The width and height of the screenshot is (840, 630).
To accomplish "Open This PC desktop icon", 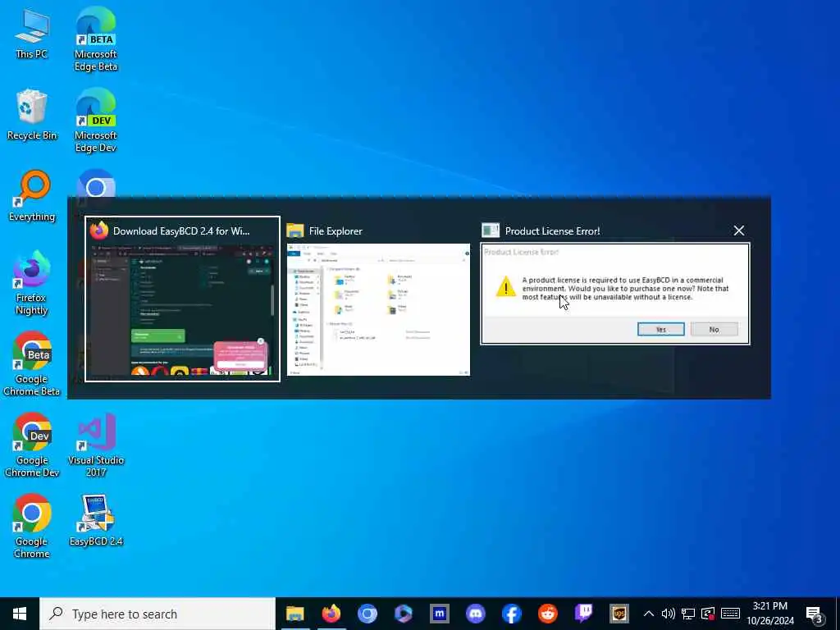I will point(32,33).
